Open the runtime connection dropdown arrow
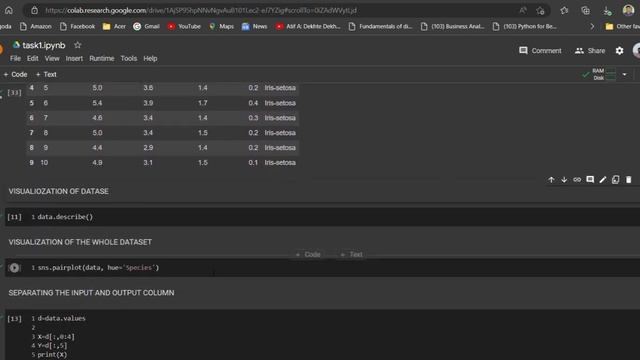Viewport: 640px width, 360px height. coord(624,75)
